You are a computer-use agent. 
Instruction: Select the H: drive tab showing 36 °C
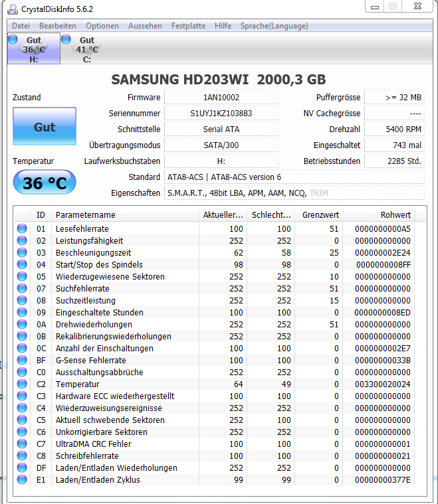[34, 49]
